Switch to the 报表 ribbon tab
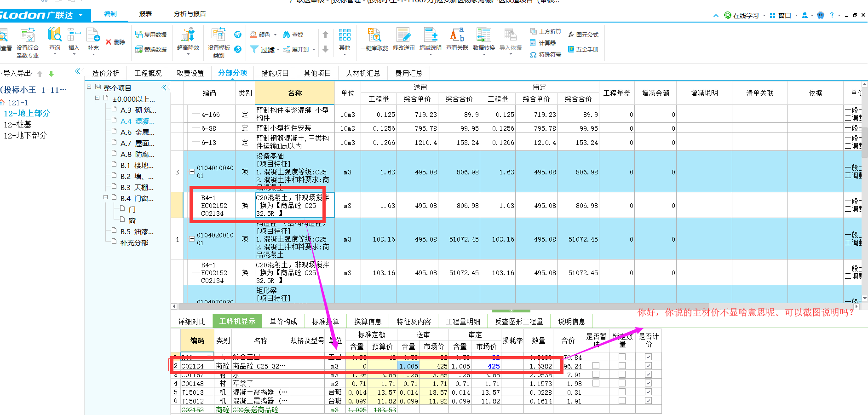This screenshot has width=868, height=415. point(145,14)
